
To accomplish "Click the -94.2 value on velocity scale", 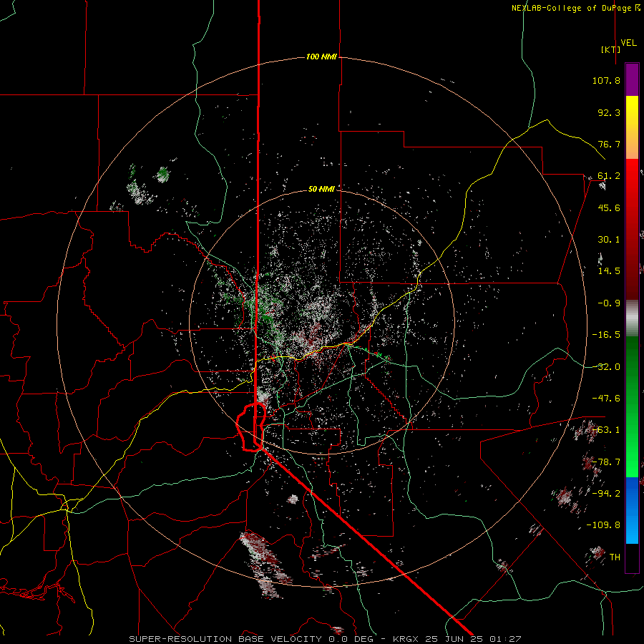I will pyautogui.click(x=606, y=494).
